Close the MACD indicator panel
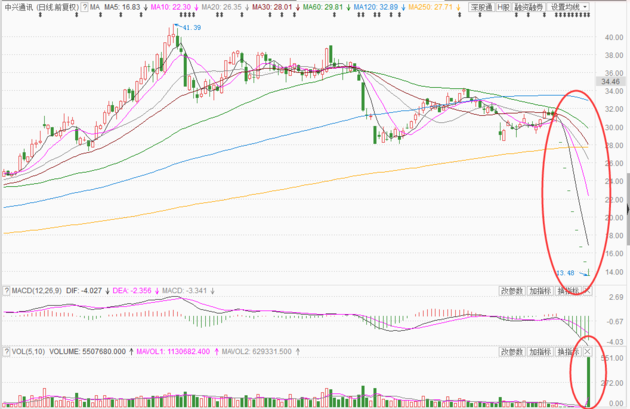This screenshot has width=630, height=409. click(x=587, y=291)
